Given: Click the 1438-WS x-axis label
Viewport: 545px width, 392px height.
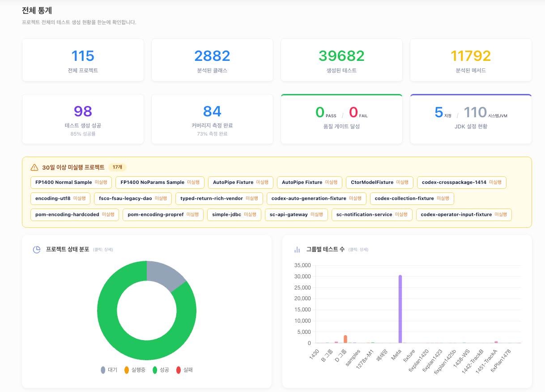Looking at the screenshot, I should [x=461, y=359].
